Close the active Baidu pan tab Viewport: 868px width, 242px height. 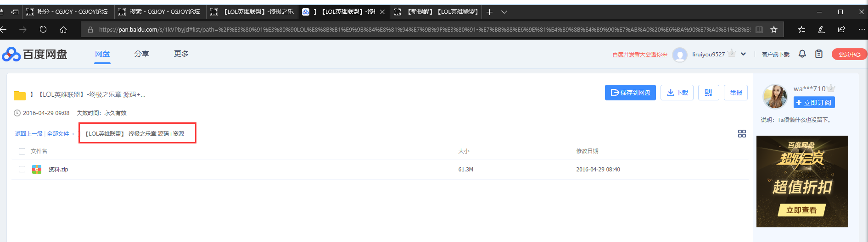point(382,12)
